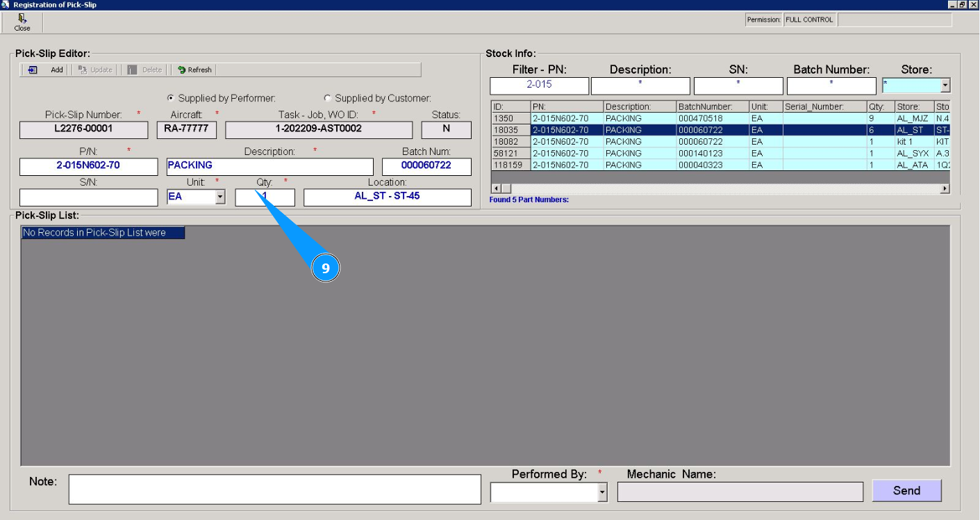Click the Delete record icon
Screen dimensions: 980x520
click(133, 70)
